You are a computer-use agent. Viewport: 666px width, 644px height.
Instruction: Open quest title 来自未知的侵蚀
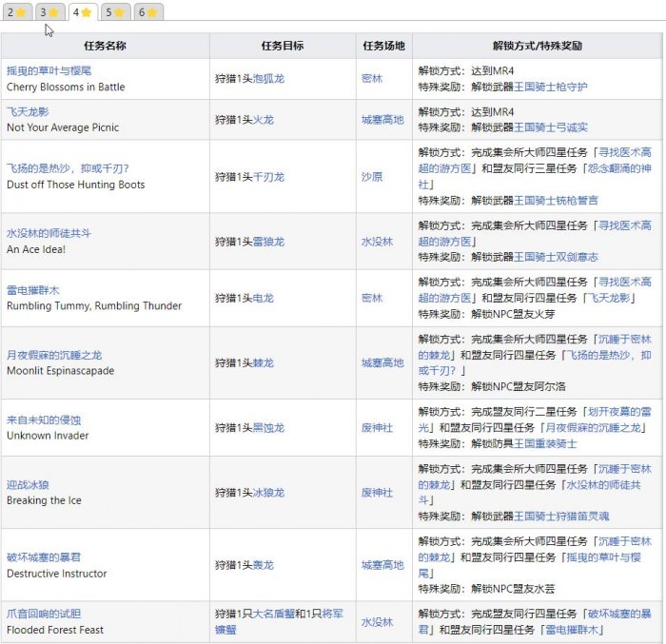tap(44, 420)
